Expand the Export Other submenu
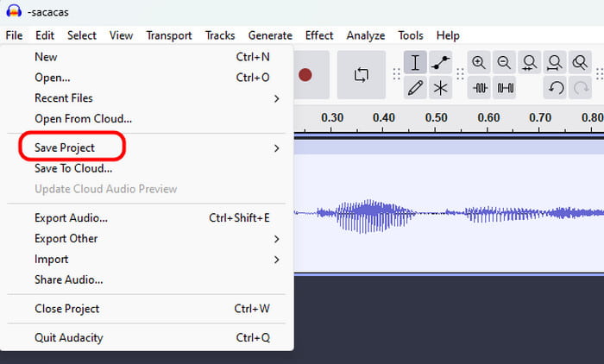604x364 pixels. [x=147, y=238]
